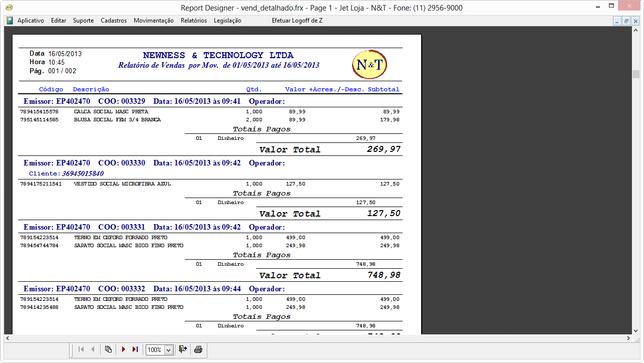Click product code 789415415578
Viewport: 644px width, 363px height.
click(39, 111)
